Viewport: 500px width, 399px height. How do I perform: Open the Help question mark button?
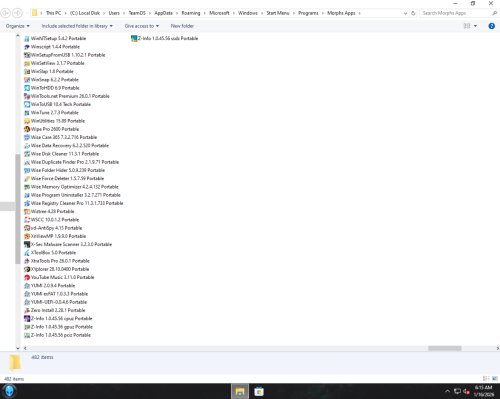click(491, 26)
